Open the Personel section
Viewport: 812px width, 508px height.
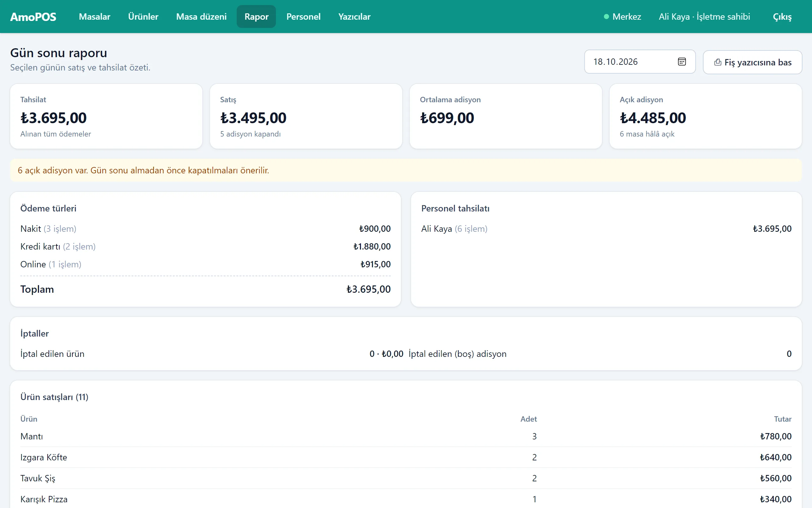303,17
